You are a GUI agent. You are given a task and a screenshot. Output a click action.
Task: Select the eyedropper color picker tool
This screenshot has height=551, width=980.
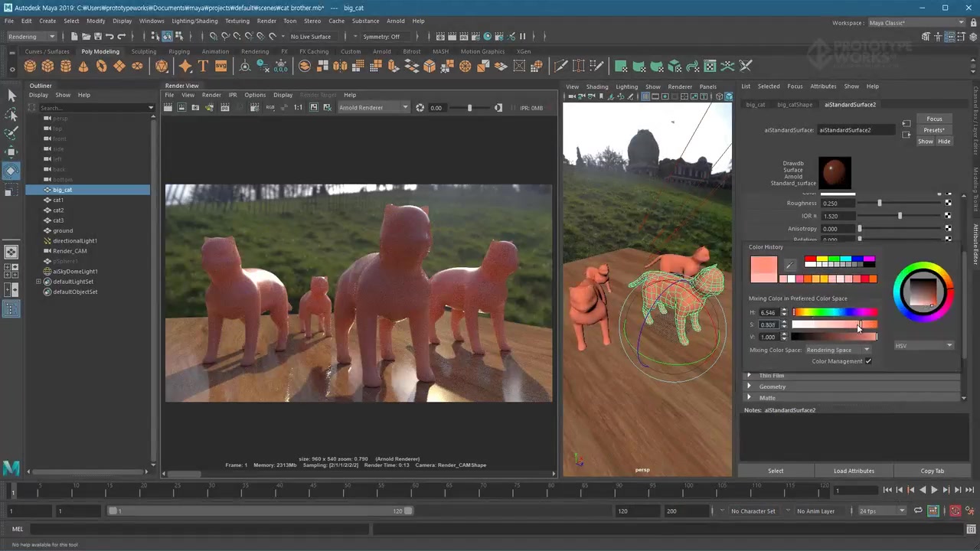pyautogui.click(x=789, y=266)
